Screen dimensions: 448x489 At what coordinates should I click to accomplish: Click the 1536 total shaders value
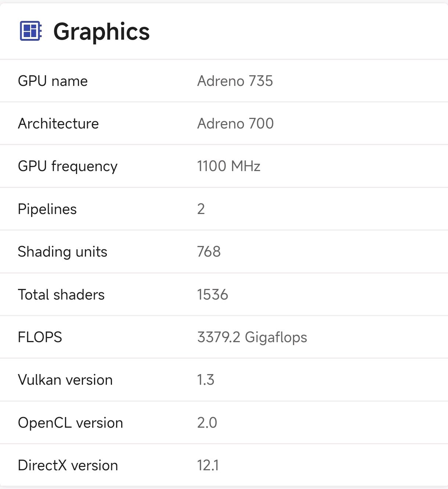point(213,295)
